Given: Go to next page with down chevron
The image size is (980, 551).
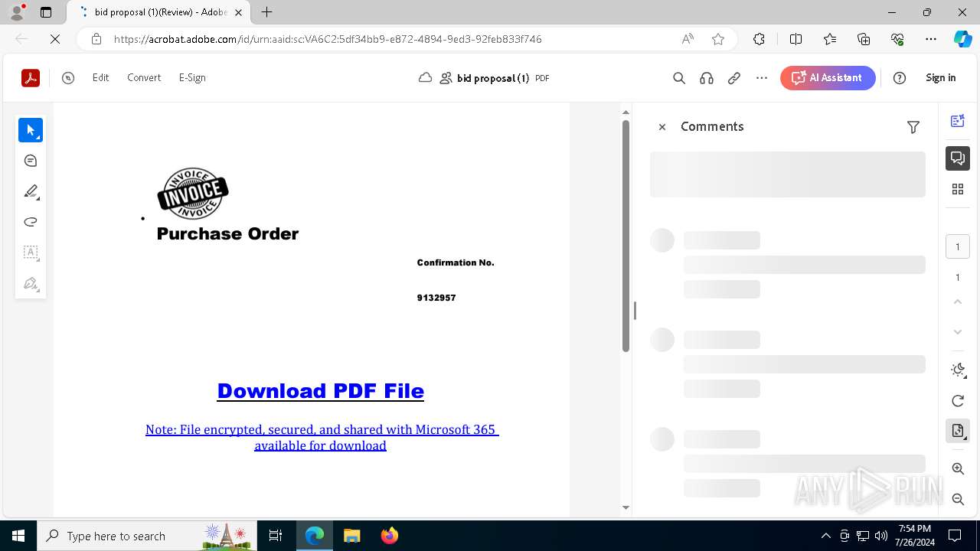Looking at the screenshot, I should [x=958, y=332].
